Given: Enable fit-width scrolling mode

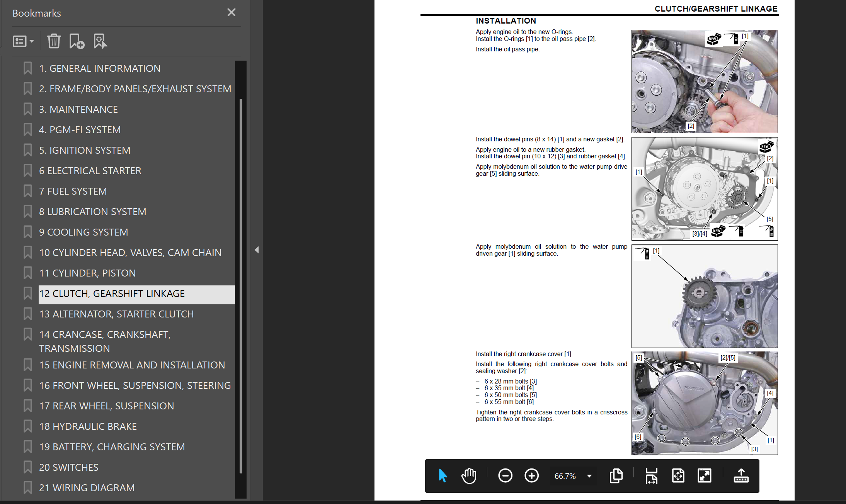Looking at the screenshot, I should pos(652,476).
